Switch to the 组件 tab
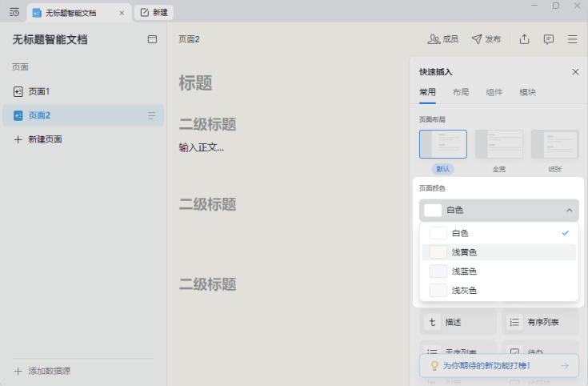This screenshot has width=588, height=386. click(x=494, y=92)
